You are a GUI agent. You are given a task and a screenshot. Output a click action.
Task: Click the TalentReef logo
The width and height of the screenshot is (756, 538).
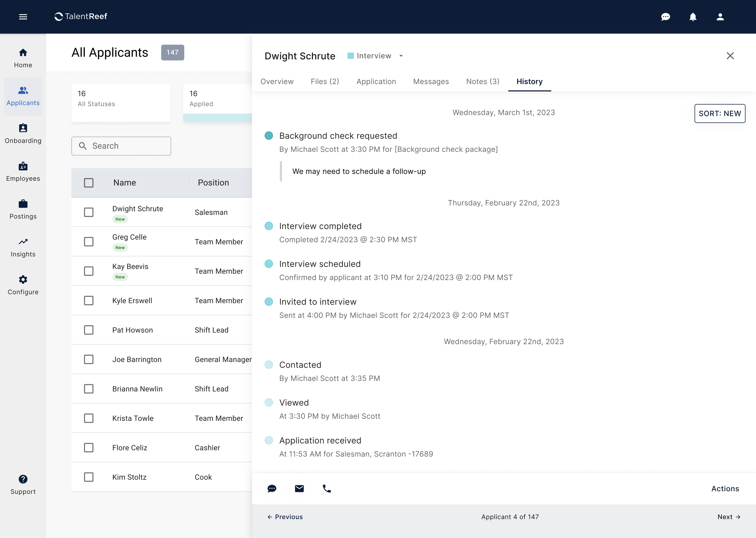click(81, 17)
